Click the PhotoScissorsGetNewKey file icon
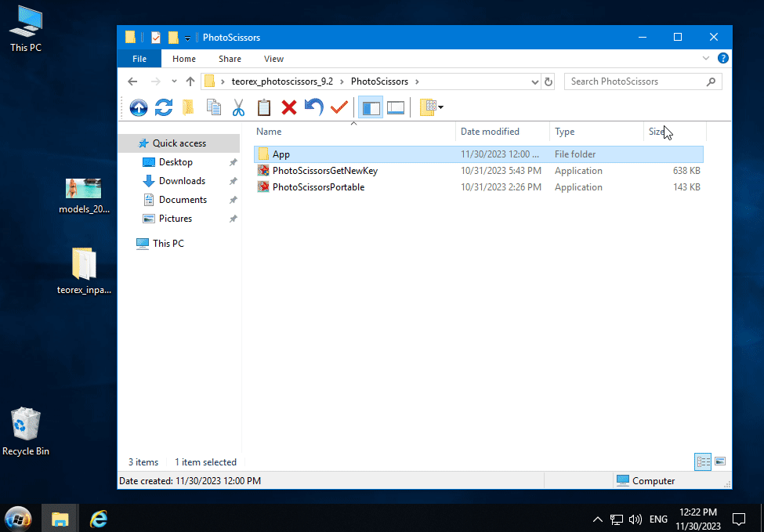The width and height of the screenshot is (764, 532). 263,171
